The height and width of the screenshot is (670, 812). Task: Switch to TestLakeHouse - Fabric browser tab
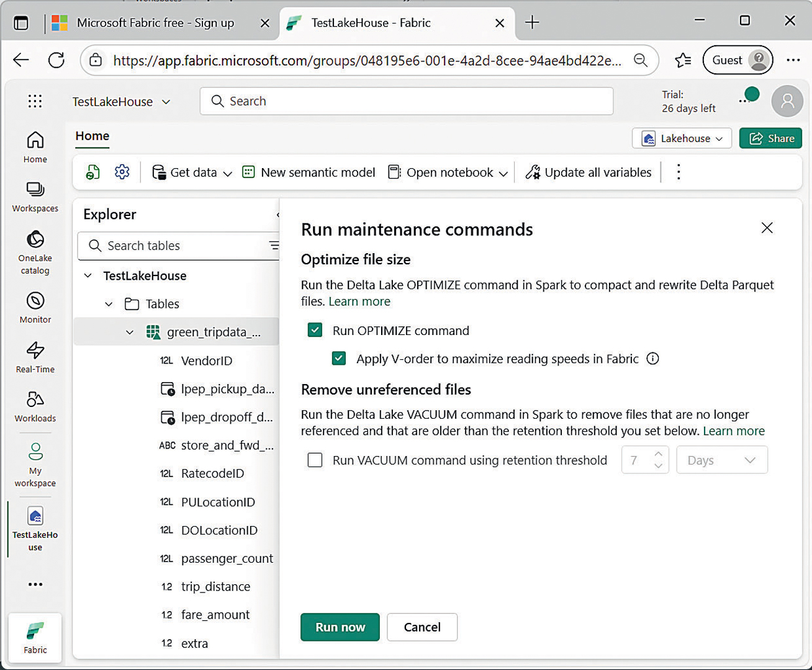[x=397, y=23]
